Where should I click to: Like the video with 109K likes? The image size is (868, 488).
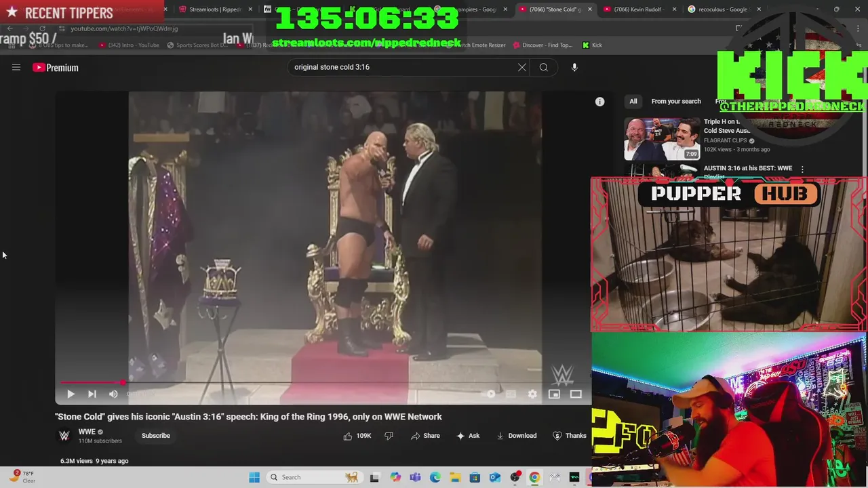(357, 436)
